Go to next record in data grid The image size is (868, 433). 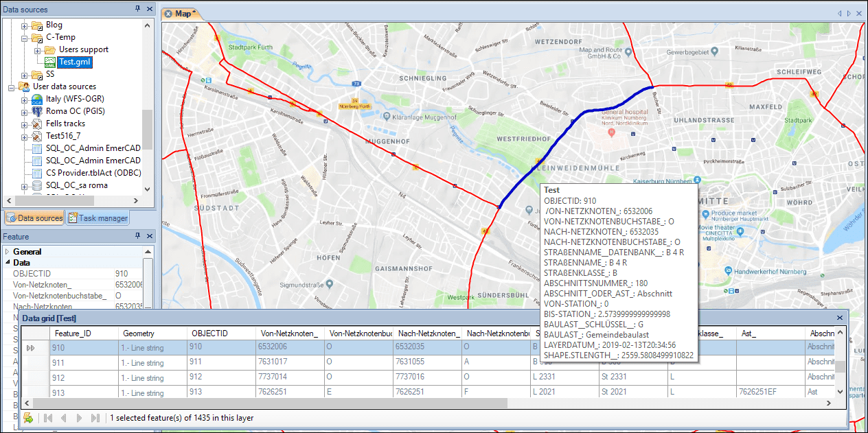pos(80,417)
